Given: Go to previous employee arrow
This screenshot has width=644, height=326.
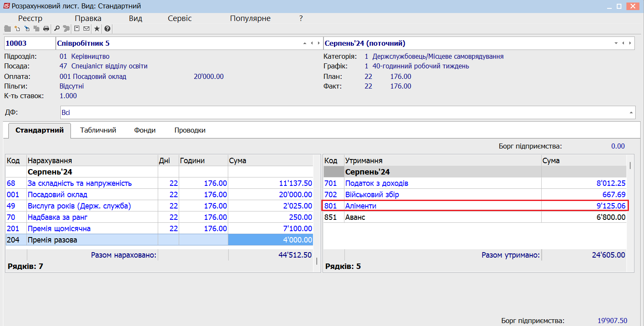Looking at the screenshot, I should pos(311,43).
